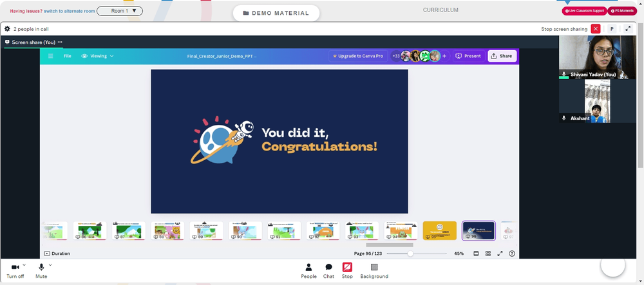Open the File menu in Canva
The image size is (644, 285).
click(68, 56)
